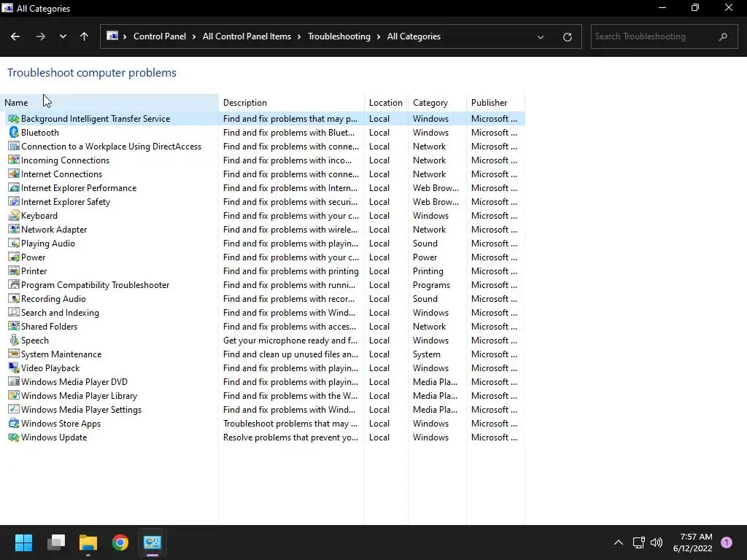
Task: Click the Control Panel taskbar button
Action: [x=152, y=542]
